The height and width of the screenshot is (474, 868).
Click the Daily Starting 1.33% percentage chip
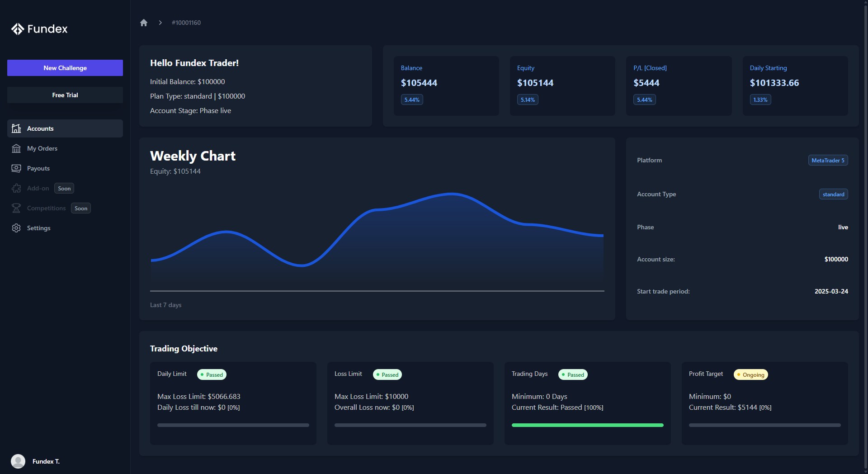(x=760, y=100)
